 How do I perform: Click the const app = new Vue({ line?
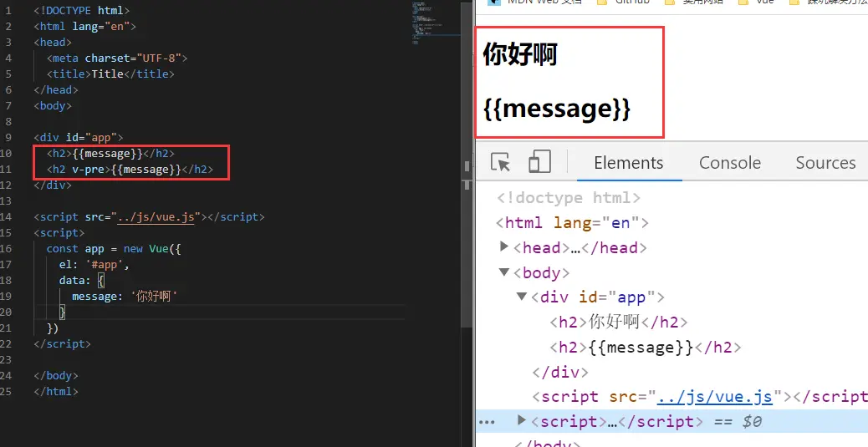114,249
